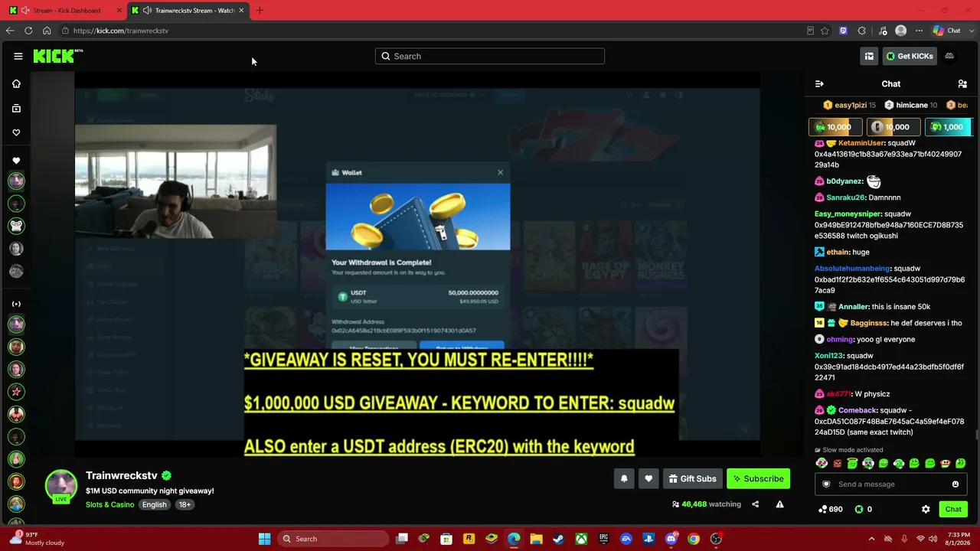Open Slots & Casino category link
This screenshot has width=980, height=551.
click(x=109, y=504)
